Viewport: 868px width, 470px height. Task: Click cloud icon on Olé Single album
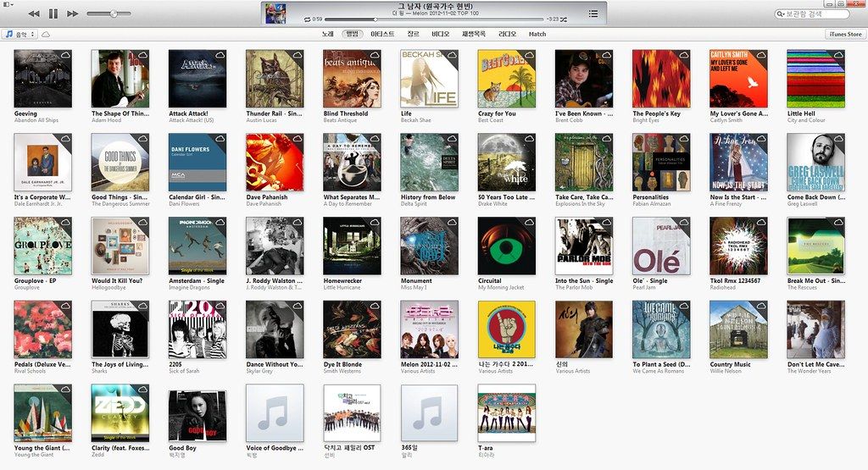[684, 222]
